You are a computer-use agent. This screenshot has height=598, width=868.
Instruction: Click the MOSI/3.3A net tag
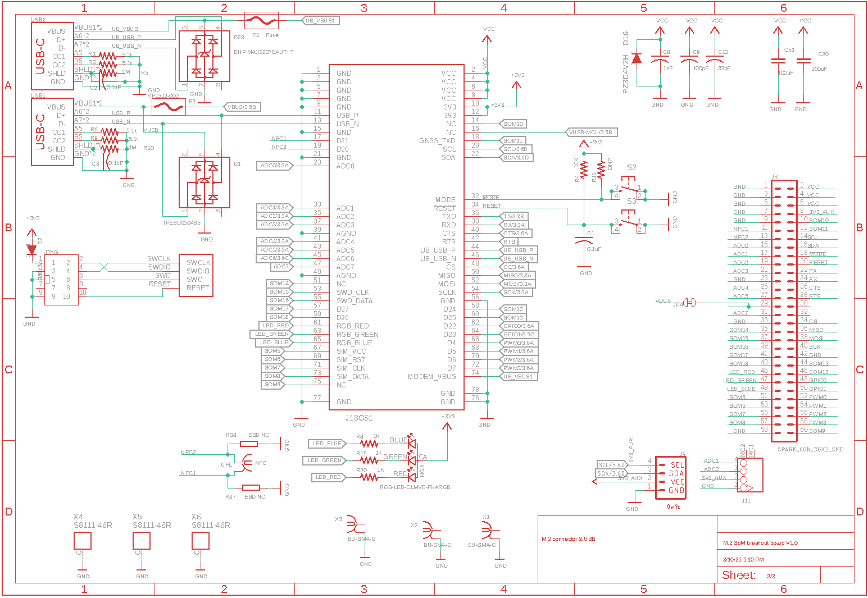click(x=517, y=284)
